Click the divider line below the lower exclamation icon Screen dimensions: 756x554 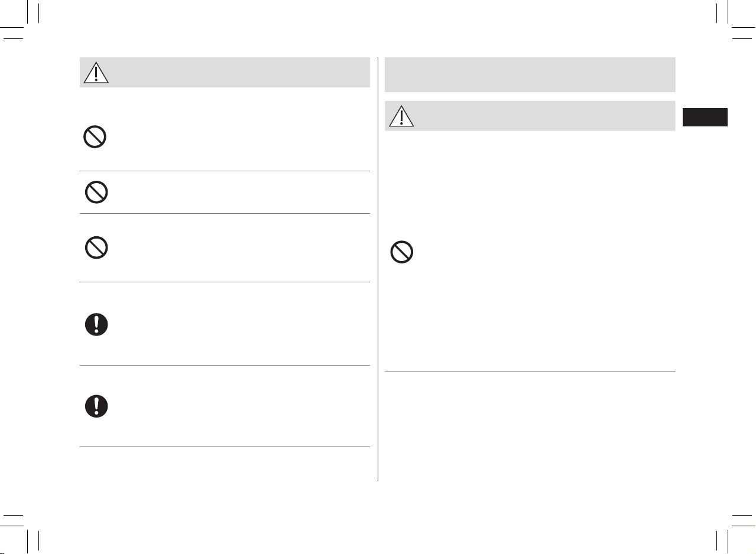point(225,447)
